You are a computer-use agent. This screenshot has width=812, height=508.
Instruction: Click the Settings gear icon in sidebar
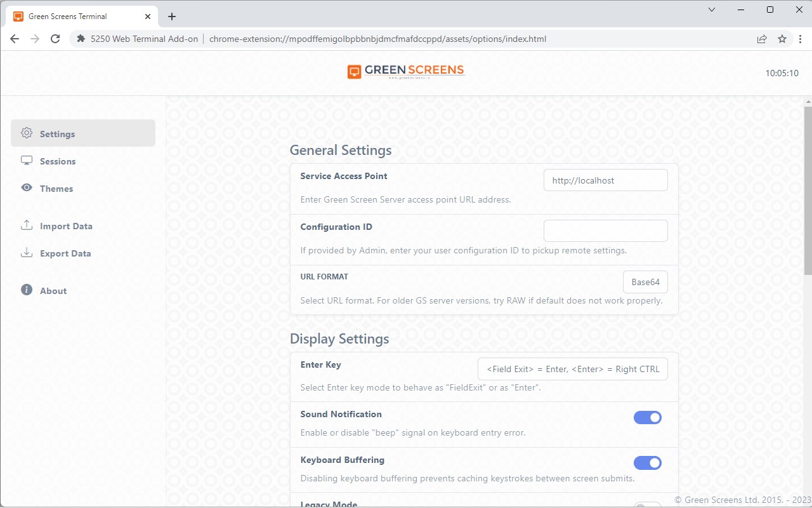pyautogui.click(x=27, y=133)
